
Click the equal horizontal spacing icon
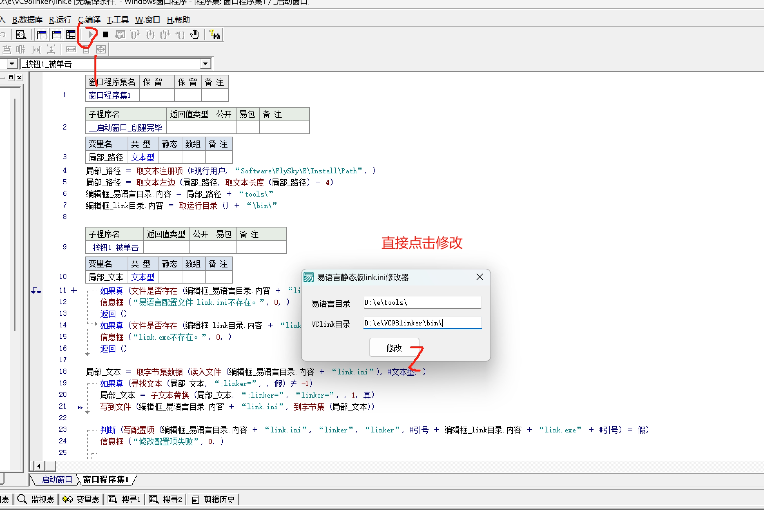(36, 50)
